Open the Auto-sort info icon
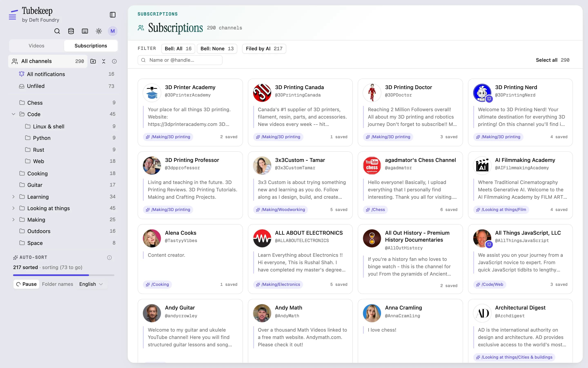Viewport: 588px width, 368px height. coord(109,258)
